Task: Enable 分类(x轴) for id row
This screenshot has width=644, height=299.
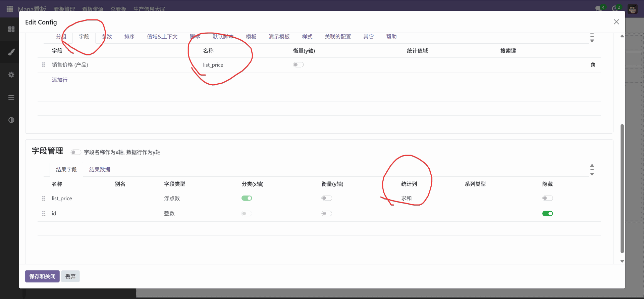Action: [x=247, y=213]
